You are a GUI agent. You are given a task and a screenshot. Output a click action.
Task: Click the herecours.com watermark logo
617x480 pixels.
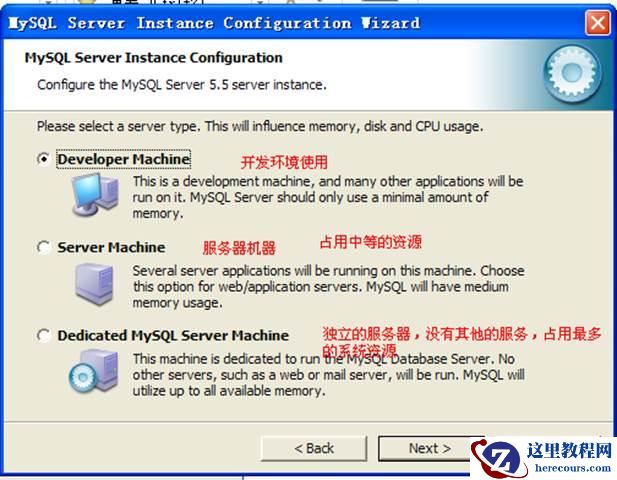pyautogui.click(x=499, y=458)
